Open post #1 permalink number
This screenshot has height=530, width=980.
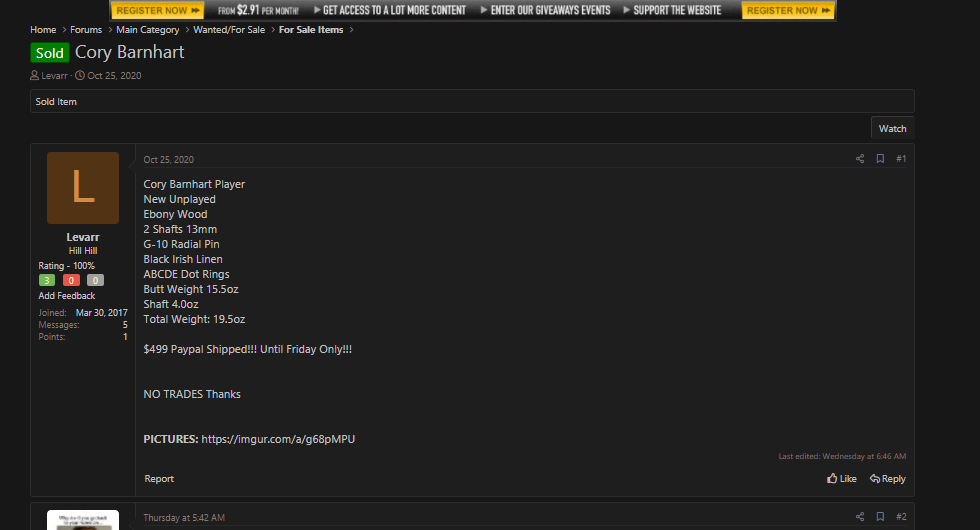coord(901,159)
